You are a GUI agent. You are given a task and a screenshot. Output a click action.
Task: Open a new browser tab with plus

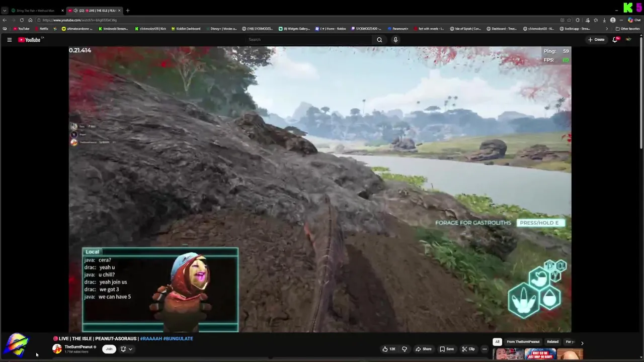tap(128, 11)
